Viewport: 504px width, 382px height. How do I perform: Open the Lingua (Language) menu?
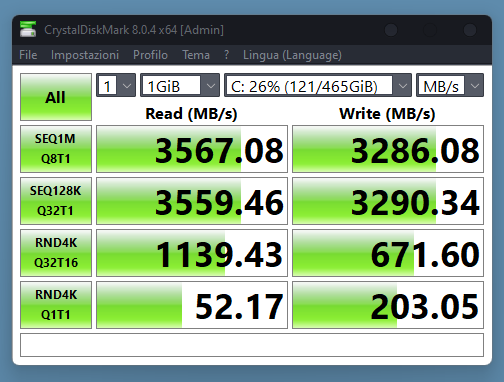[292, 55]
